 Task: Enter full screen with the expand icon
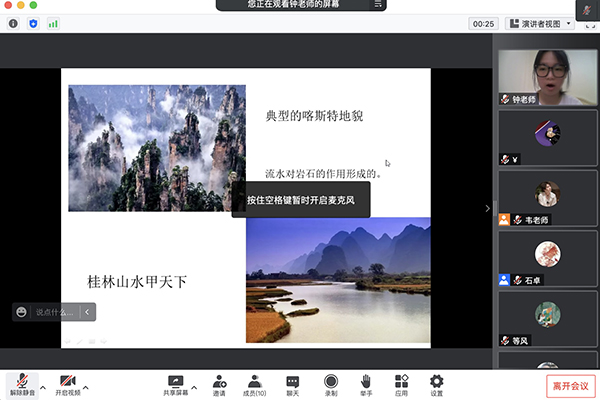point(590,26)
